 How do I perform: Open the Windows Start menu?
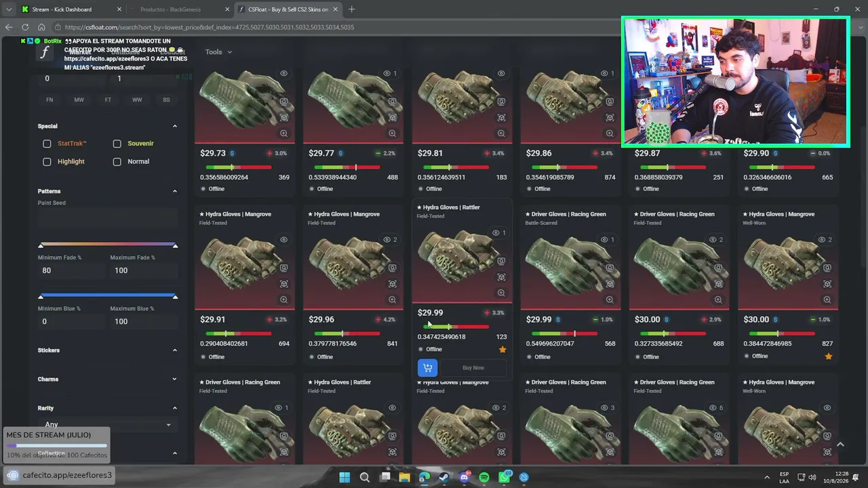344,477
